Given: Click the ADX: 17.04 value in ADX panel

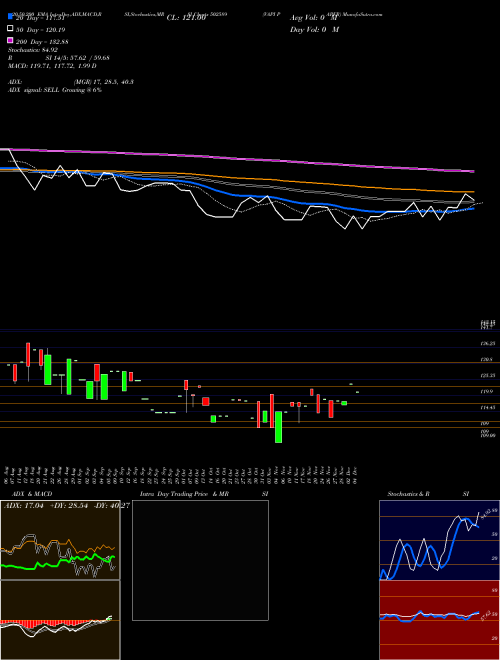Looking at the screenshot, I should pos(24,505).
